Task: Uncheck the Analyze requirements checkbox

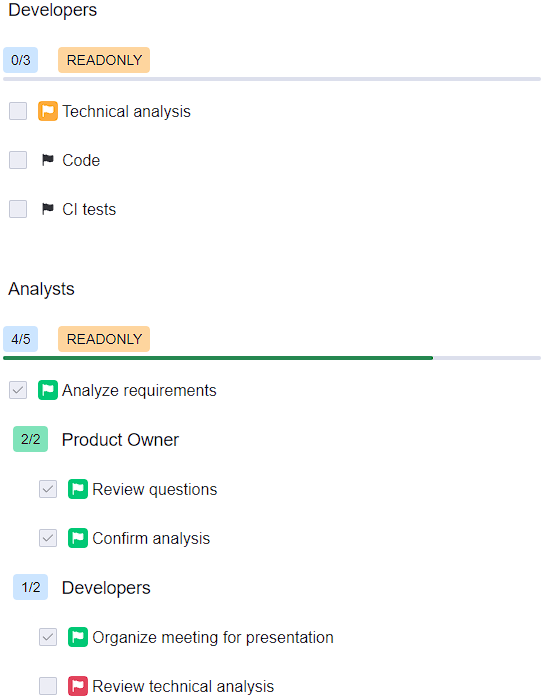Action: click(18, 390)
